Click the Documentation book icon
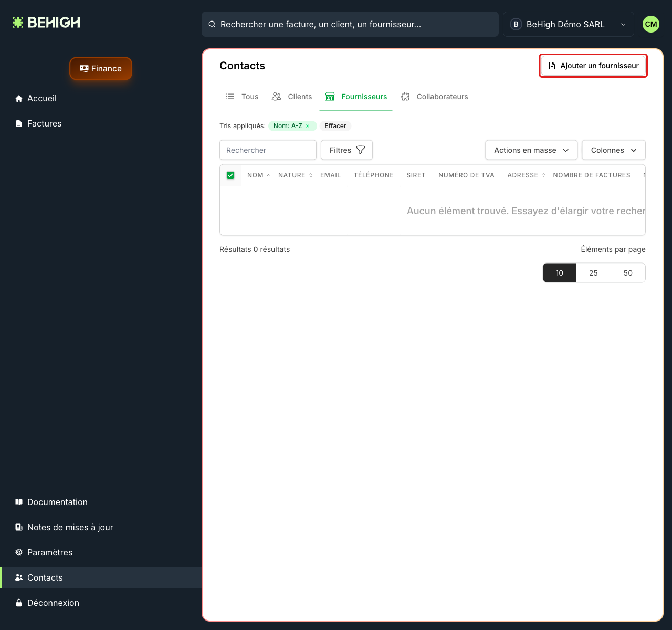 [x=19, y=502]
